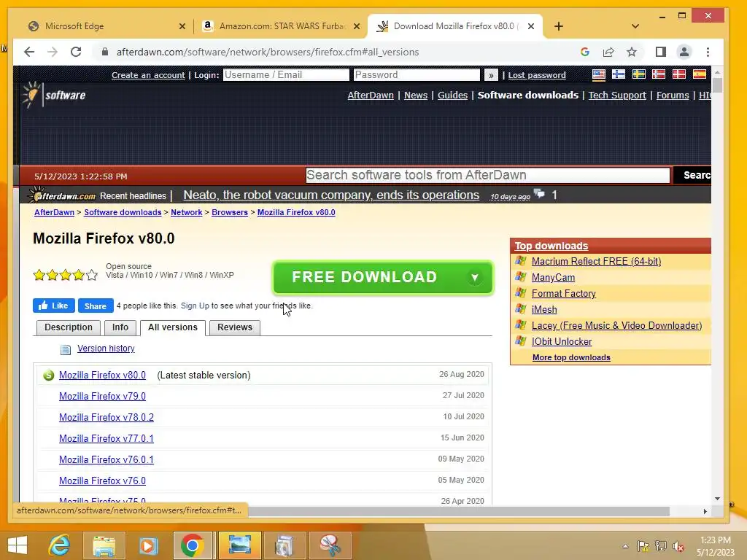
Task: Open the Version history link
Action: (106, 349)
